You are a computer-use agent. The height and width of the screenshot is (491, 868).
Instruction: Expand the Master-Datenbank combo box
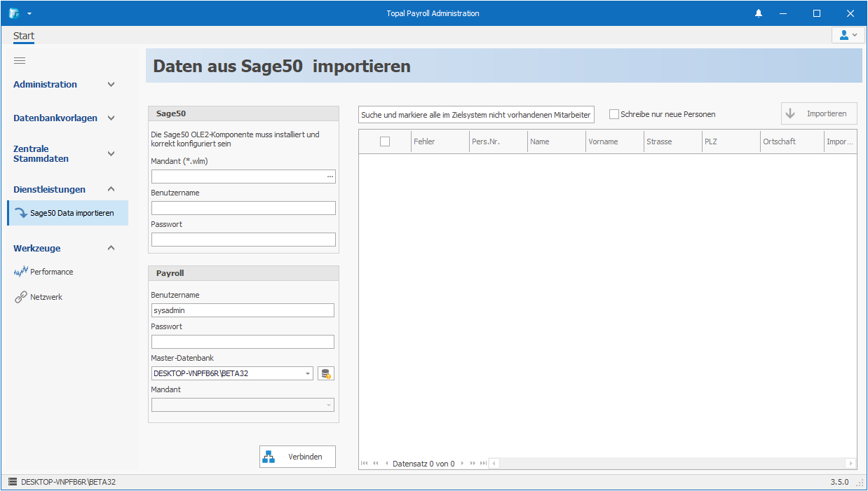pyautogui.click(x=308, y=374)
